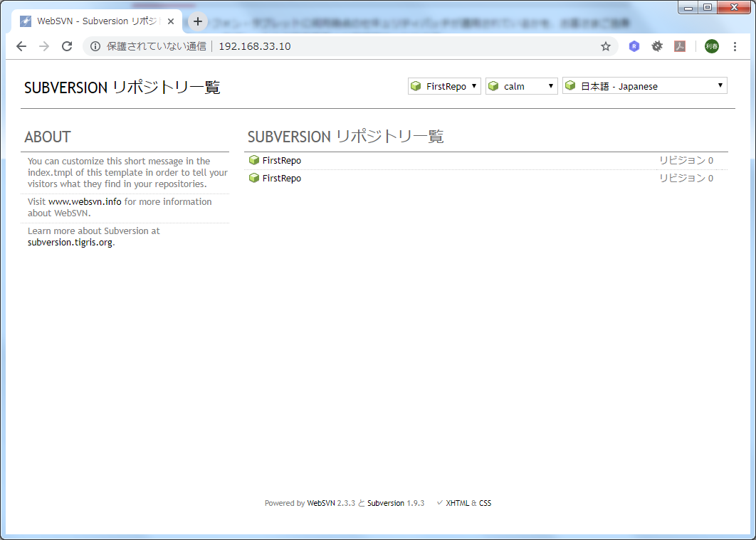Open the www.websvn.info link
This screenshot has height=540, width=756.
point(85,202)
